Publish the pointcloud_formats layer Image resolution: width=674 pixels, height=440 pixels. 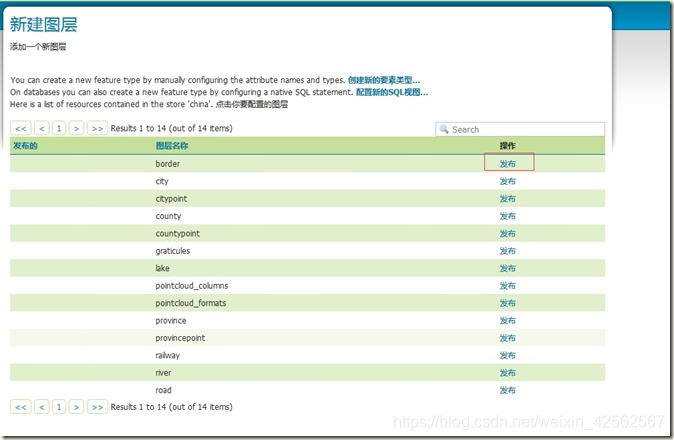(x=508, y=303)
